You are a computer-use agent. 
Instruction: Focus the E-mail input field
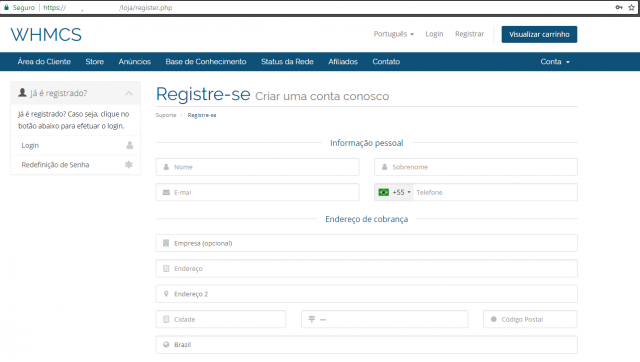[257, 192]
